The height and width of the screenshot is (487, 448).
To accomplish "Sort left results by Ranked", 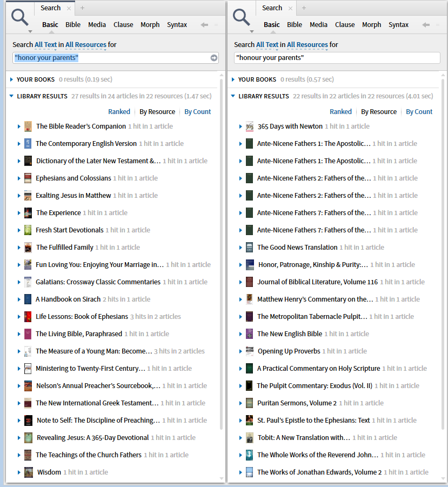I will tap(119, 112).
